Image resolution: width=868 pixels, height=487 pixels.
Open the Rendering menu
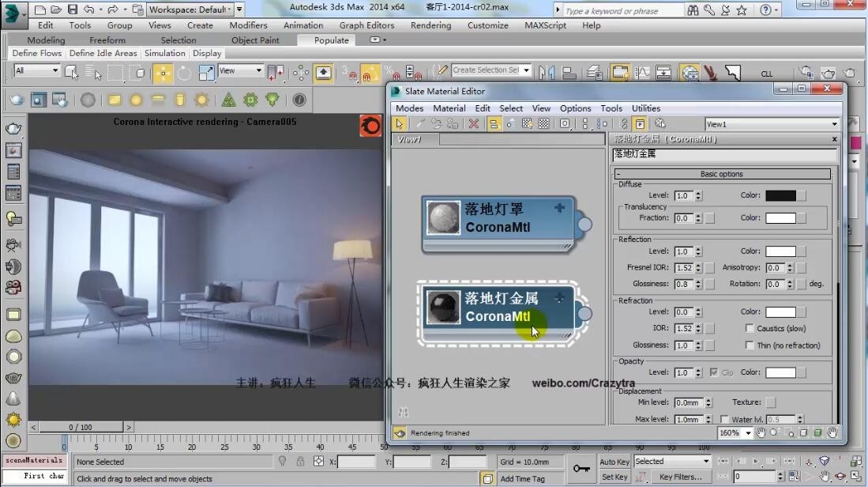coord(430,25)
